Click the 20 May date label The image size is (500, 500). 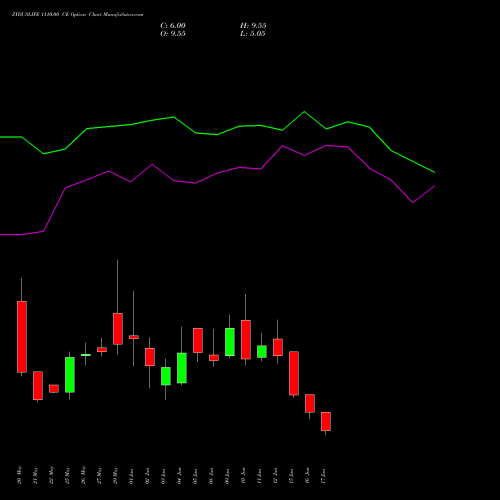(x=20, y=475)
